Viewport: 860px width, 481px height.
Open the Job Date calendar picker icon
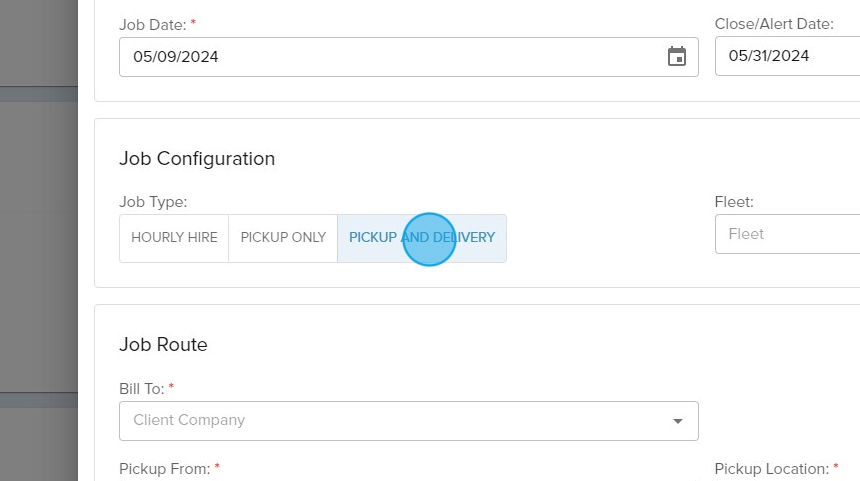tap(677, 57)
